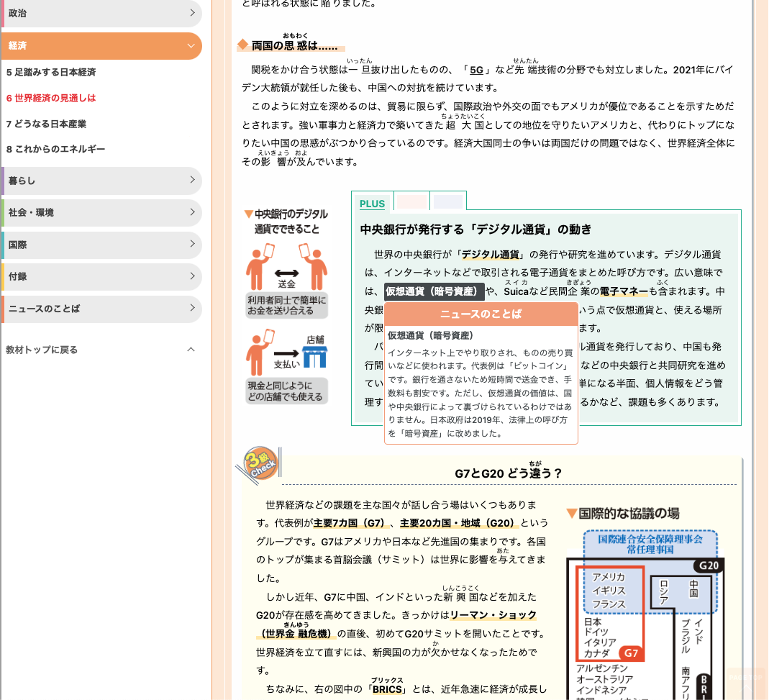The height and width of the screenshot is (700, 769).
Task: Click the 主要7カ国（G7） keyword
Action: pyautogui.click(x=351, y=524)
